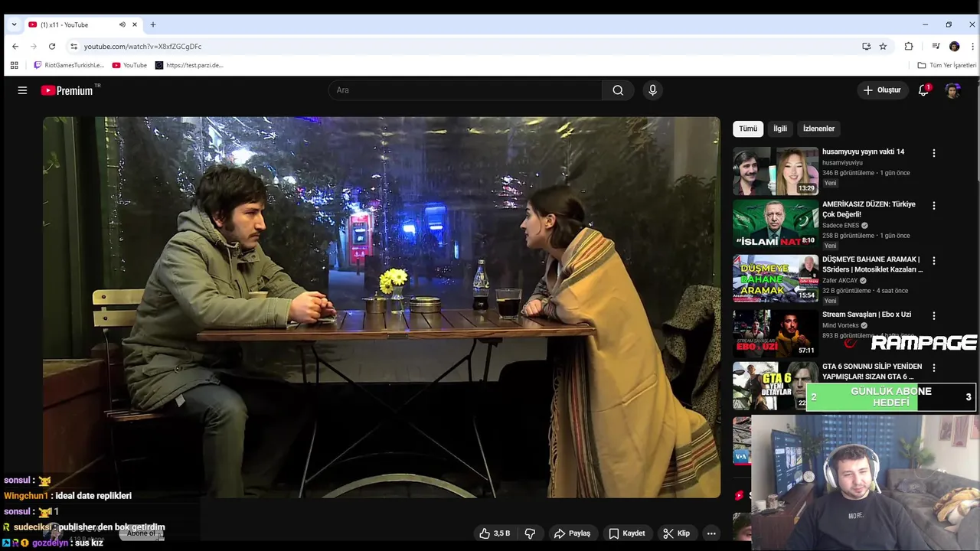This screenshot has height=551, width=980.
Task: Select the İlgili filter chip
Action: (x=780, y=129)
